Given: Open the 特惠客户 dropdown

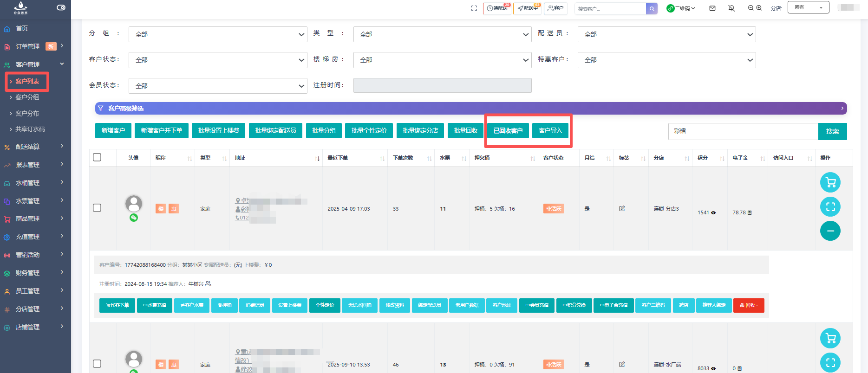Looking at the screenshot, I should click(x=667, y=60).
